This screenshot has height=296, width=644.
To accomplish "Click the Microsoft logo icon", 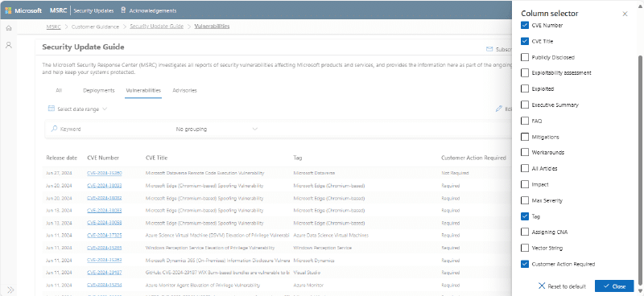I will click(x=8, y=10).
